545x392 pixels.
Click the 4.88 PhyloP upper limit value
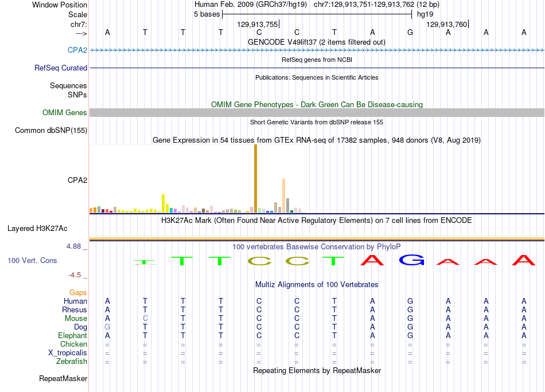(73, 246)
